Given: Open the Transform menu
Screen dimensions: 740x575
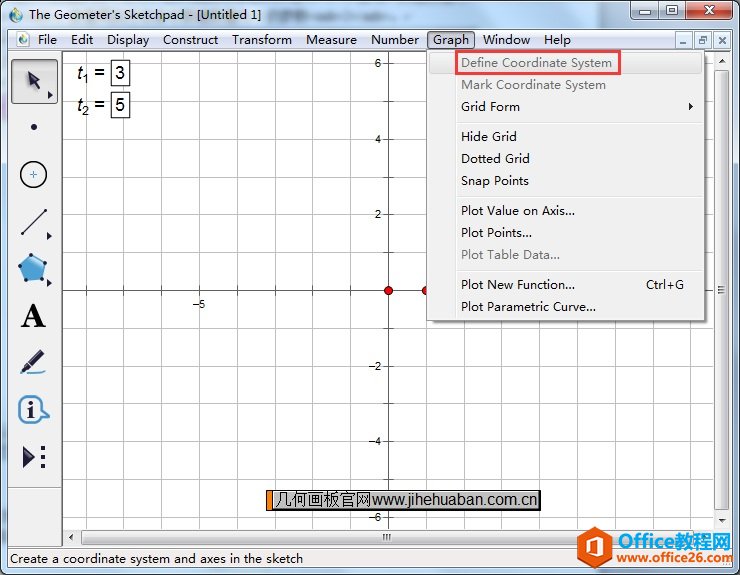Looking at the screenshot, I should click(262, 40).
